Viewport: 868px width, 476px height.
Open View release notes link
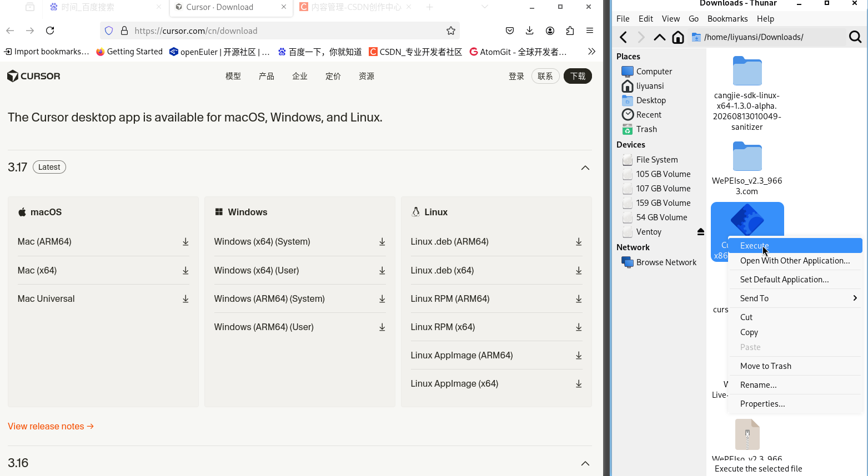51,427
